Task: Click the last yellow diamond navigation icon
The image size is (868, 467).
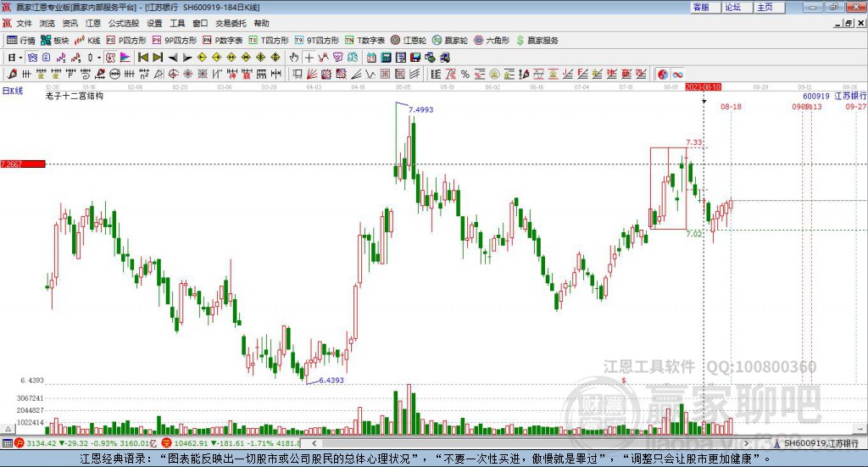Action: click(x=275, y=58)
